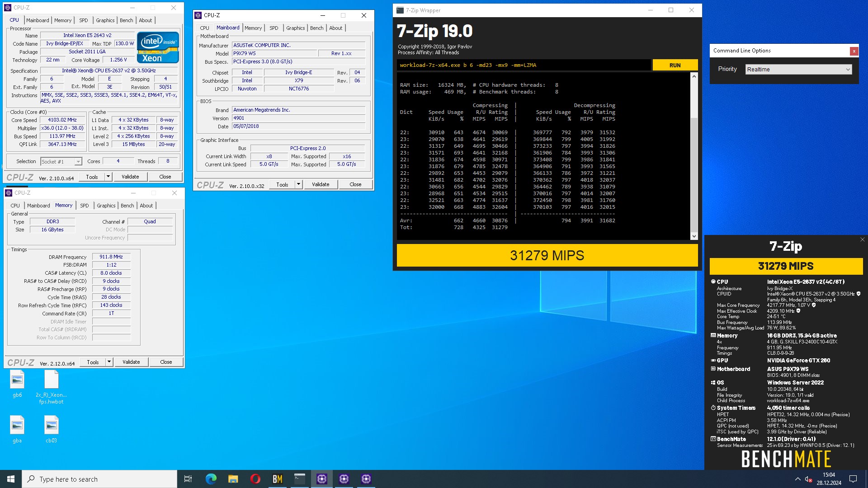
Task: Click the Windows taskbar search box
Action: click(x=99, y=479)
